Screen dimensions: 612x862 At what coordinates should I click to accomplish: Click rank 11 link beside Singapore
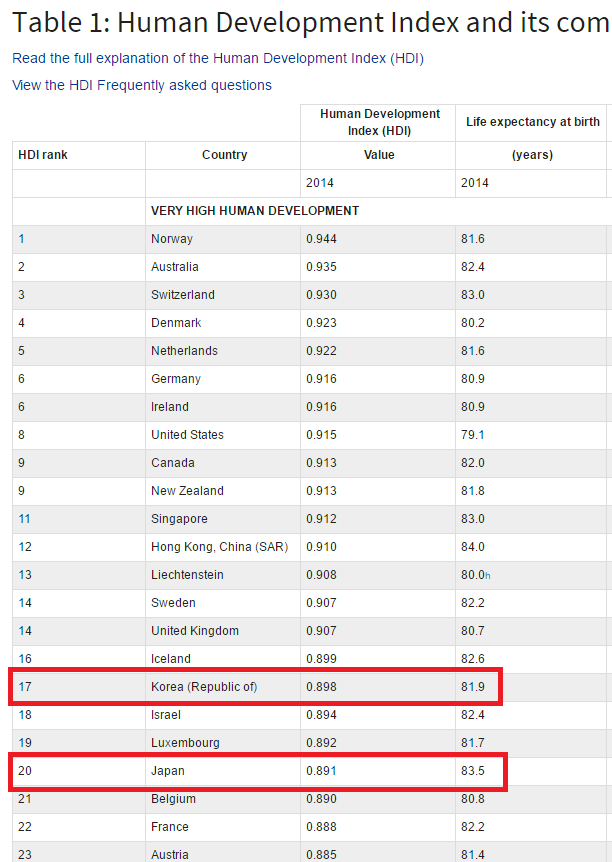(x=25, y=519)
